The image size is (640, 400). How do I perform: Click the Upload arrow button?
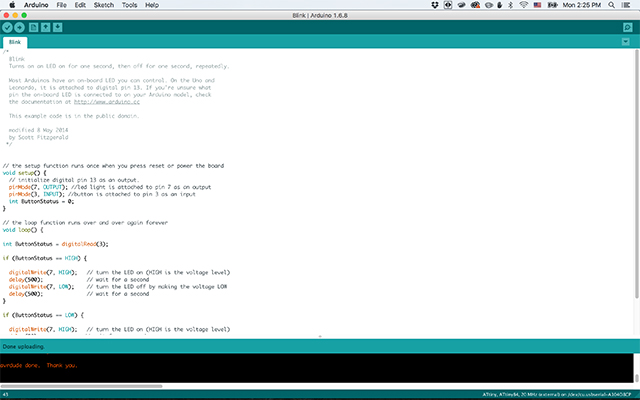[19, 27]
